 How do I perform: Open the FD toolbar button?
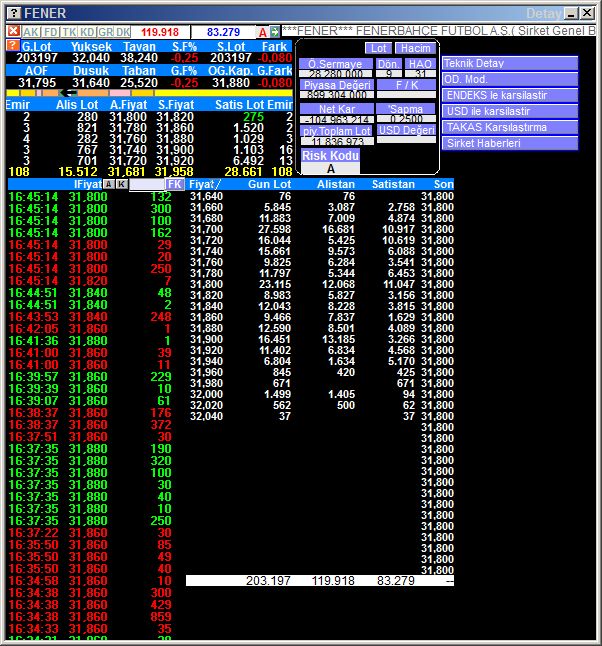click(x=52, y=32)
